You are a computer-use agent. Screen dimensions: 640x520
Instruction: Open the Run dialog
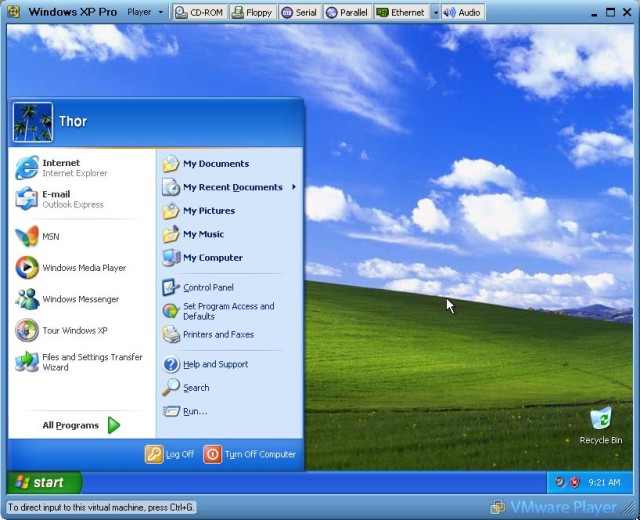[x=185, y=411]
